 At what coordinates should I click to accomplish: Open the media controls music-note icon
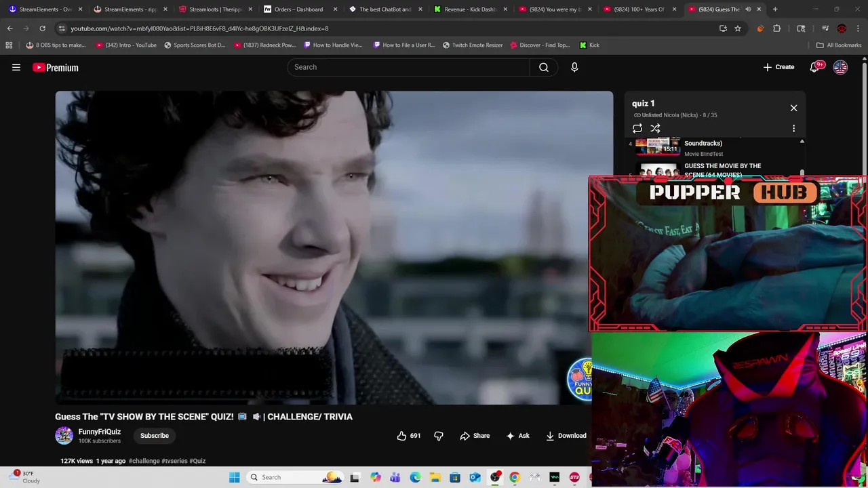tap(825, 28)
